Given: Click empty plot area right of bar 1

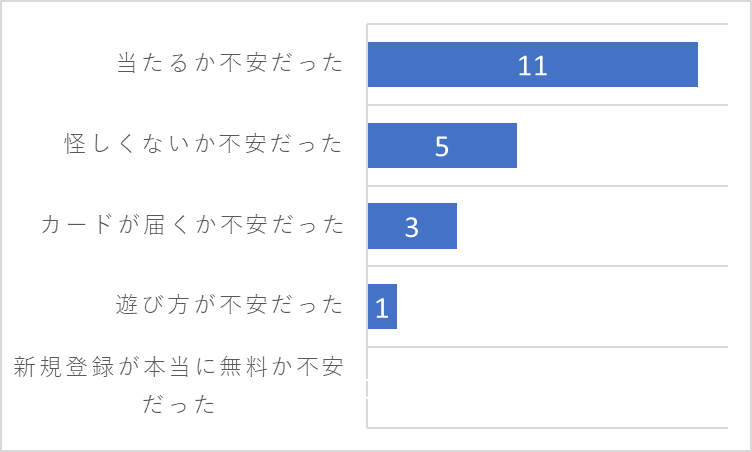Looking at the screenshot, I should coord(562,307).
